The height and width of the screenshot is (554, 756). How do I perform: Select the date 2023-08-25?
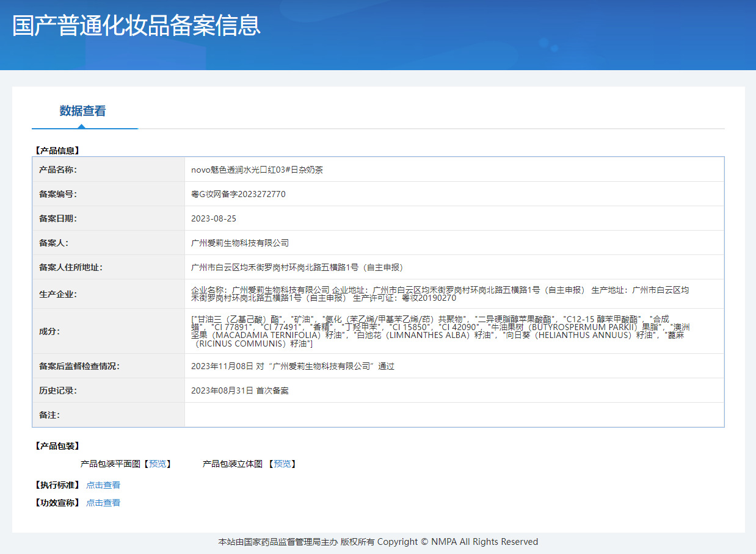click(214, 218)
